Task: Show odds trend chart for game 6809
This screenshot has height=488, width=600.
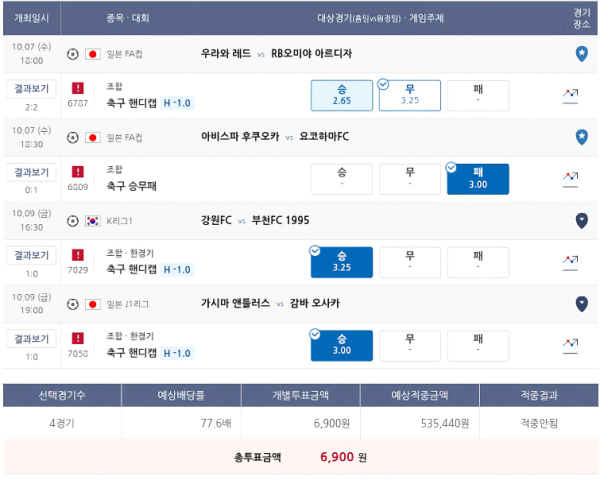Action: [570, 179]
